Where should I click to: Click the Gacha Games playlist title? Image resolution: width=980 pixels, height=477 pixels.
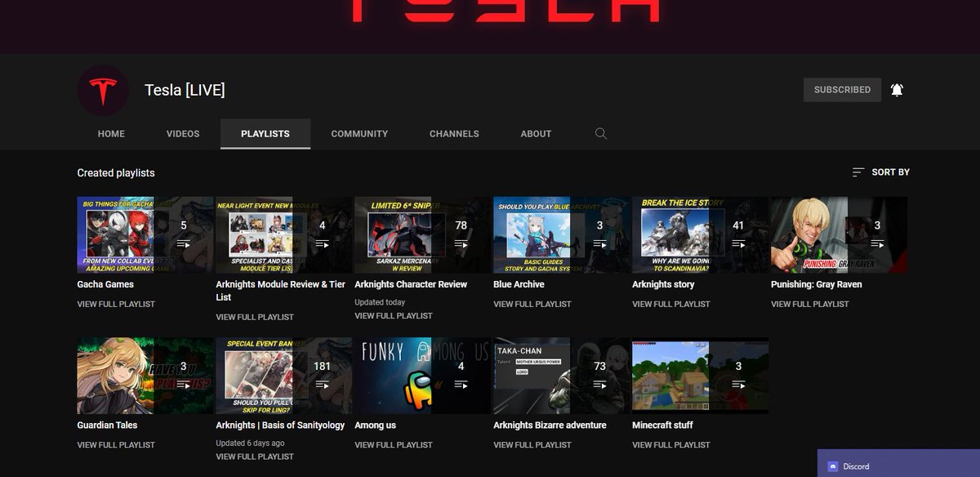click(x=105, y=284)
